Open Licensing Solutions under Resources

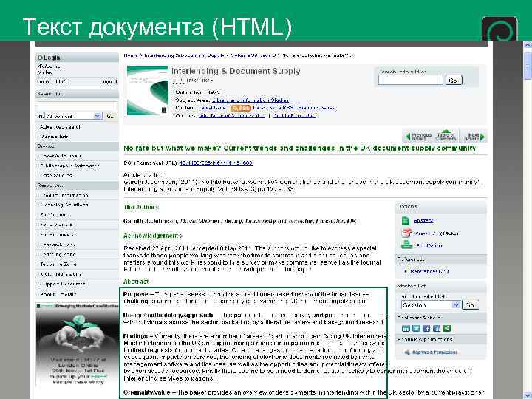tap(64, 205)
